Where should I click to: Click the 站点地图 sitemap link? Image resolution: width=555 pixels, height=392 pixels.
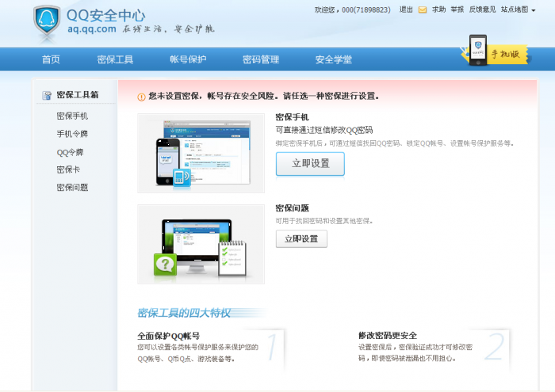[x=515, y=10]
